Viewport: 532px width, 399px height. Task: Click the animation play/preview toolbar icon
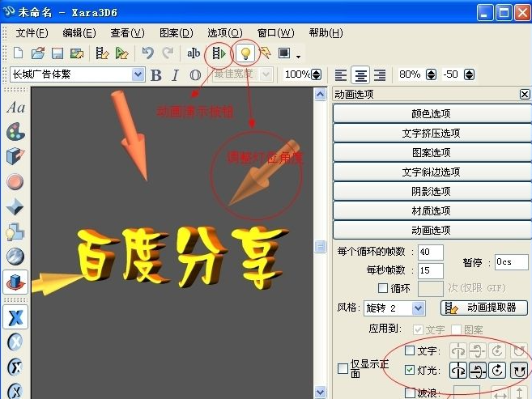[219, 53]
